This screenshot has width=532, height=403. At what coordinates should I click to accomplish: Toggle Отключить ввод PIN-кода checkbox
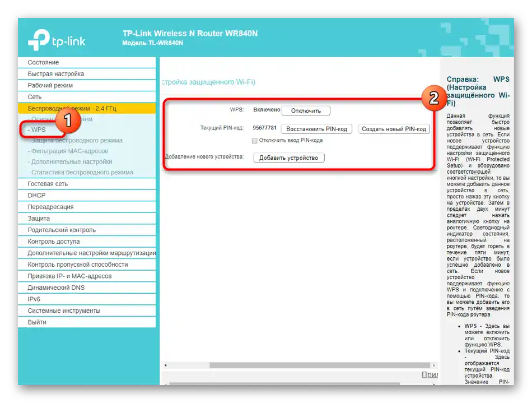pos(254,141)
